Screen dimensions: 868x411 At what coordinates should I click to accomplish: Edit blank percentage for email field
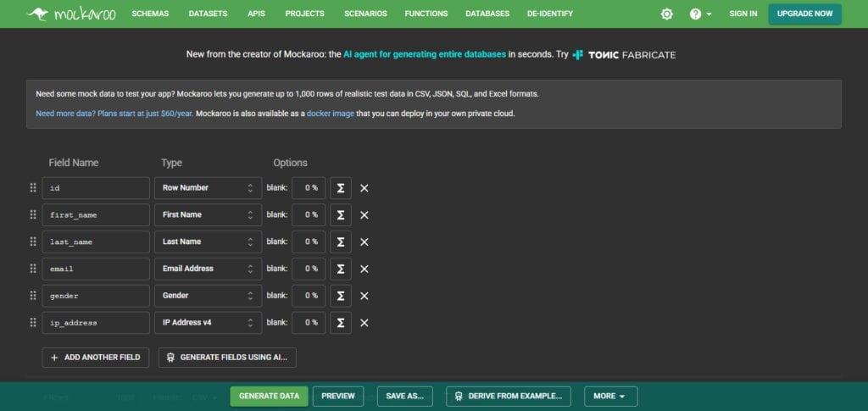coord(309,269)
